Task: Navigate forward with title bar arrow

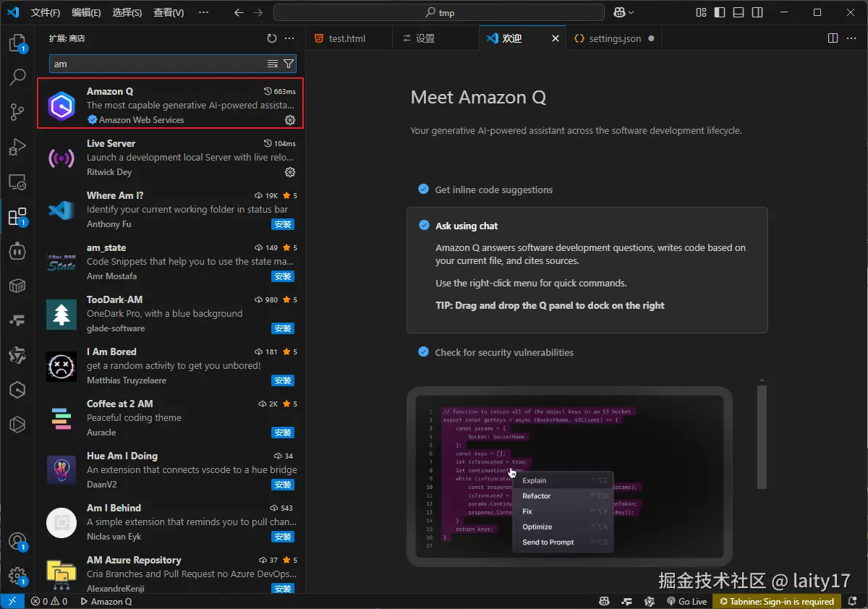Action: pyautogui.click(x=258, y=12)
